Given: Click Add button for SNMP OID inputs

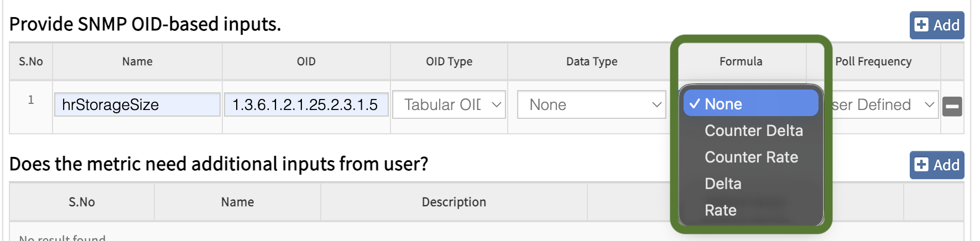Looking at the screenshot, I should (x=937, y=25).
